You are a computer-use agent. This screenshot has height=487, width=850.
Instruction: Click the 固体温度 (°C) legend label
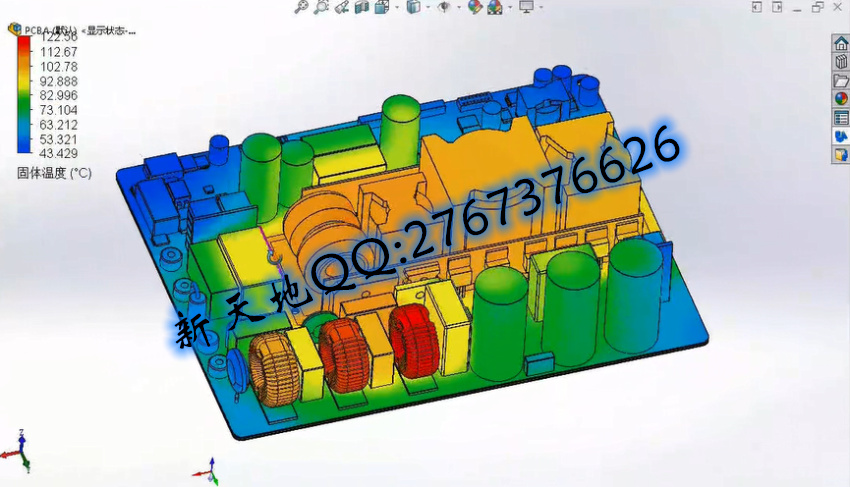(54, 172)
